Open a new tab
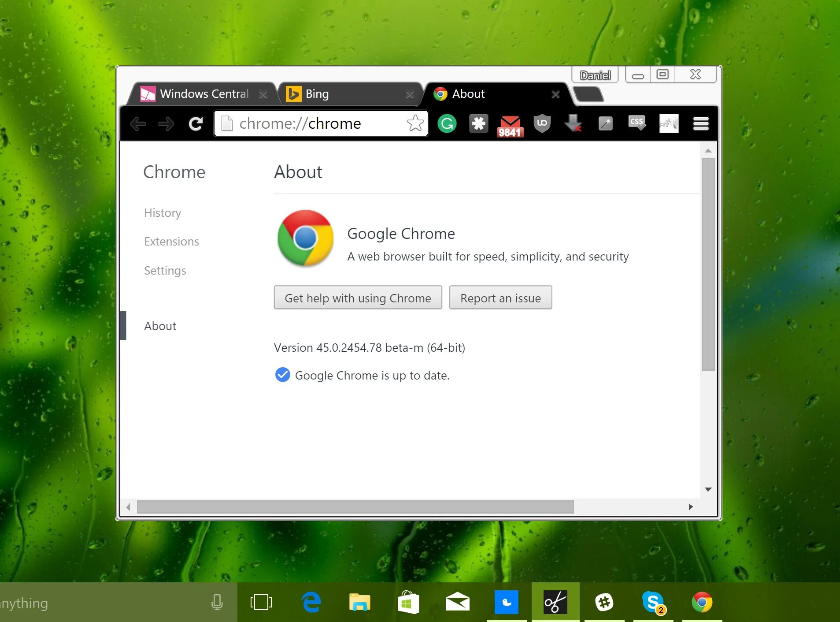 588,94
